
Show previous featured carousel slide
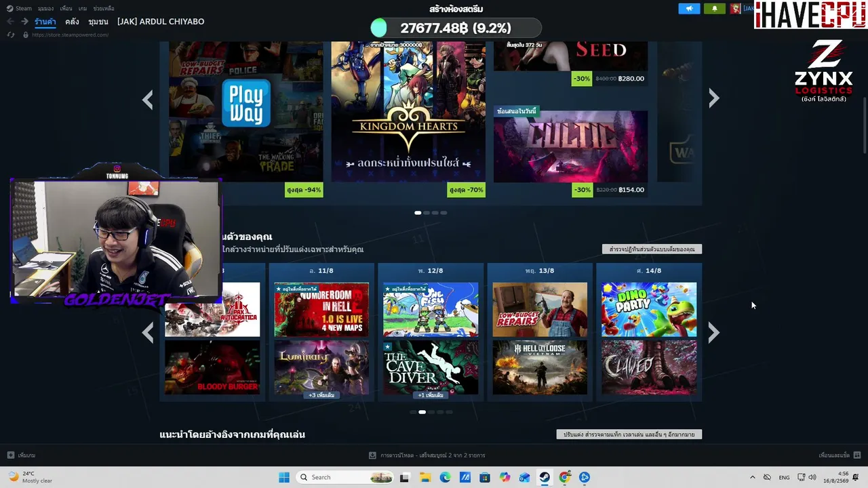[147, 100]
